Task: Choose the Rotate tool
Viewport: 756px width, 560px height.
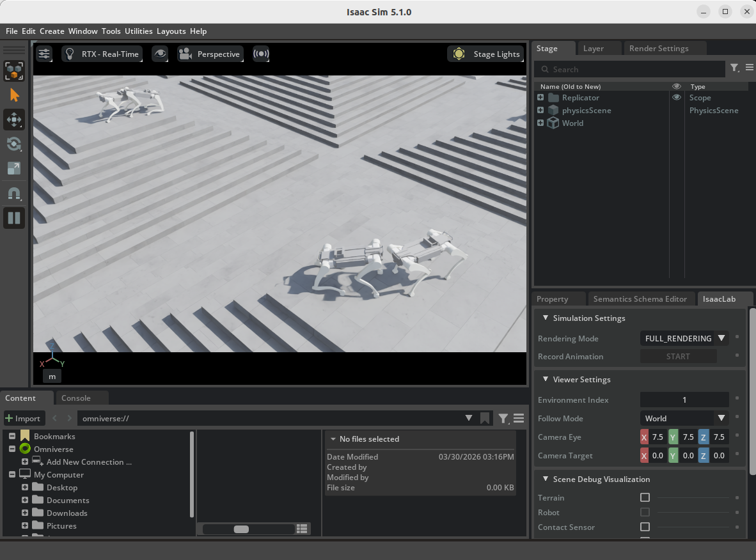Action: pos(14,144)
